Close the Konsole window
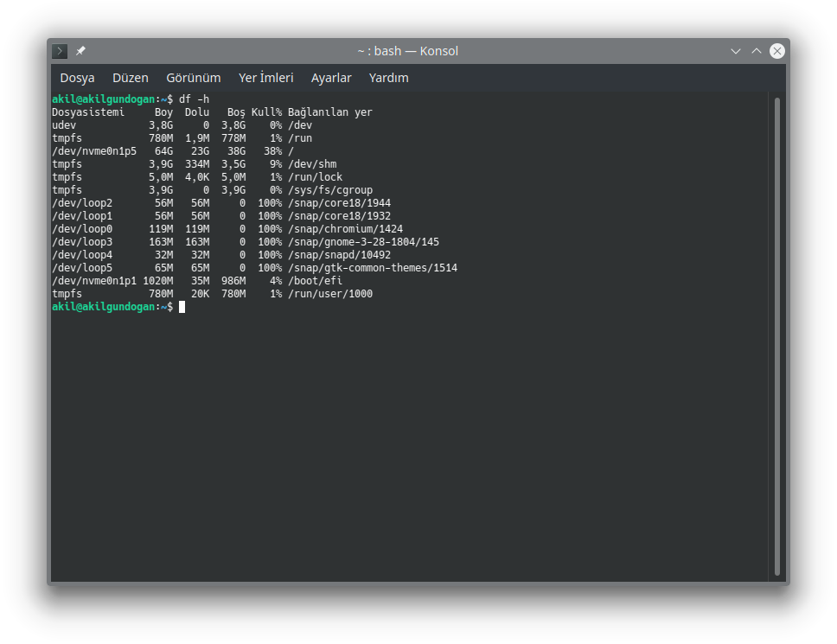This screenshot has width=837, height=644. (777, 51)
